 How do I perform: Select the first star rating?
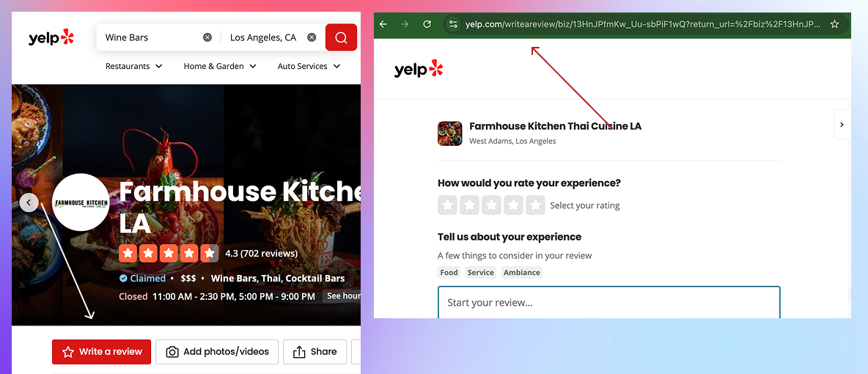pos(448,205)
